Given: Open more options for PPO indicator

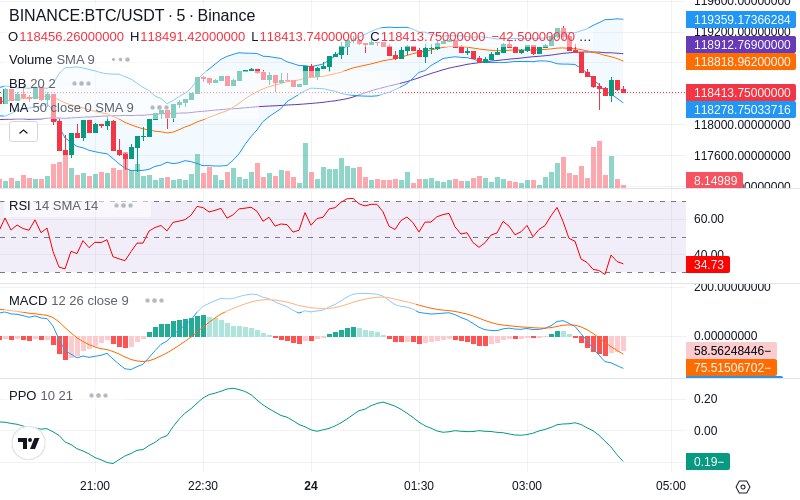Looking at the screenshot, I should click(x=98, y=395).
